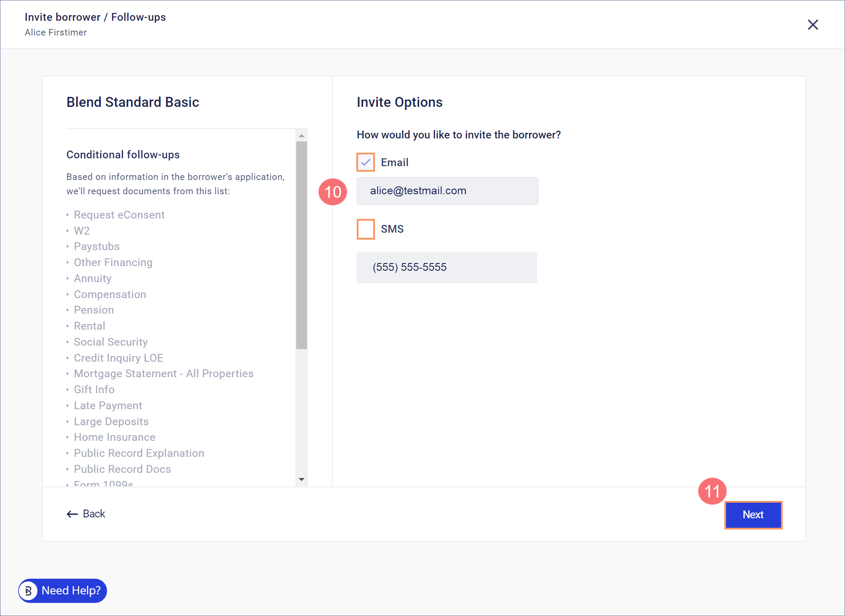
Task: Click the Invite borrower / Follow-ups title
Action: 95,17
